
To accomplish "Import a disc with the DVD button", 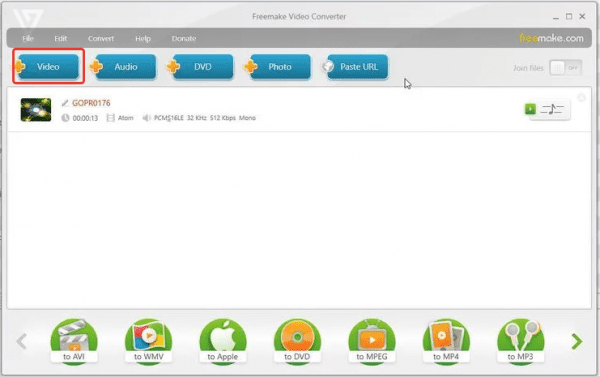I will 200,67.
